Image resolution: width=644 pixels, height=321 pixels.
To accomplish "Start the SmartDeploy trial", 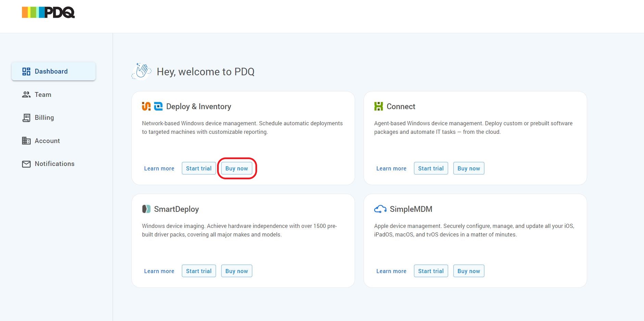I will coord(199,271).
